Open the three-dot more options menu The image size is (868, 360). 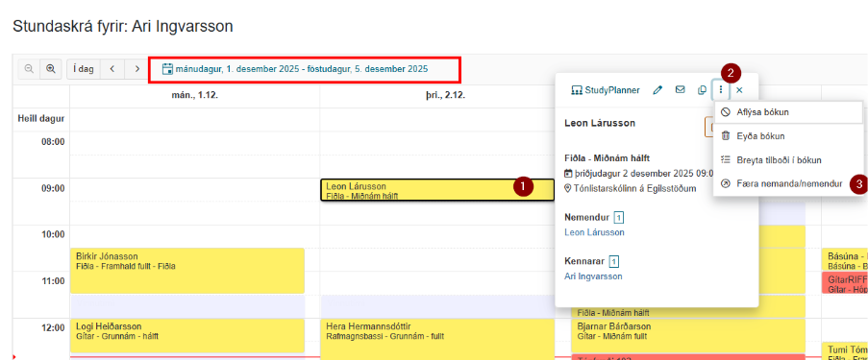[x=721, y=89]
